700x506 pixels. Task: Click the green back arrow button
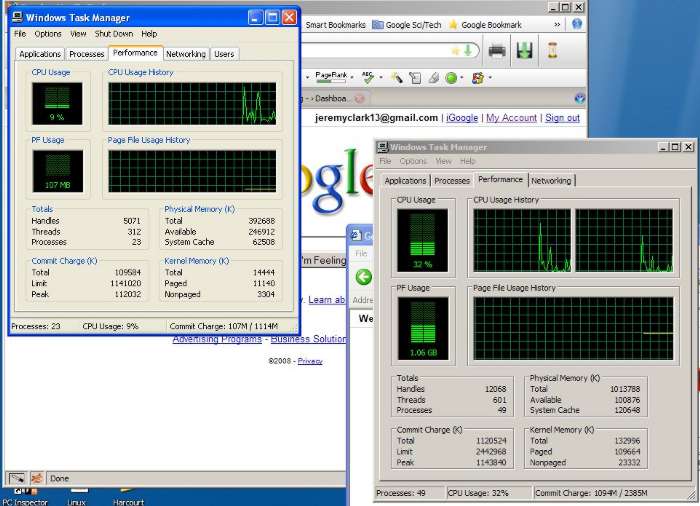tap(364, 277)
